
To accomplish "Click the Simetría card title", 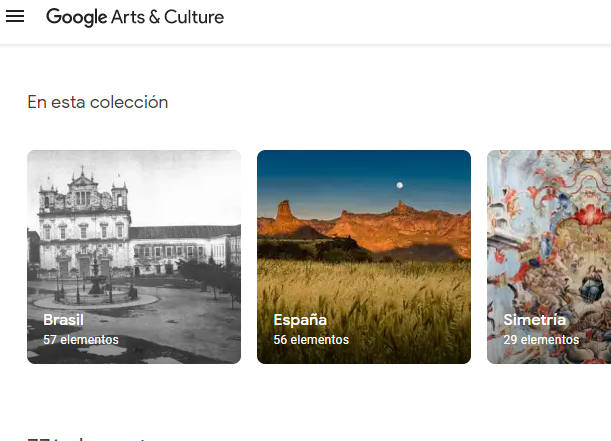I will pos(535,320).
